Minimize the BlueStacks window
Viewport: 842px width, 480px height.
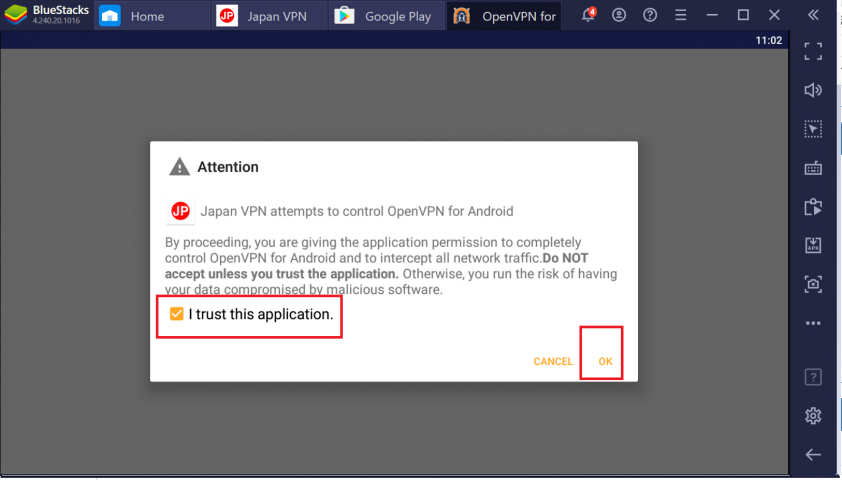712,15
